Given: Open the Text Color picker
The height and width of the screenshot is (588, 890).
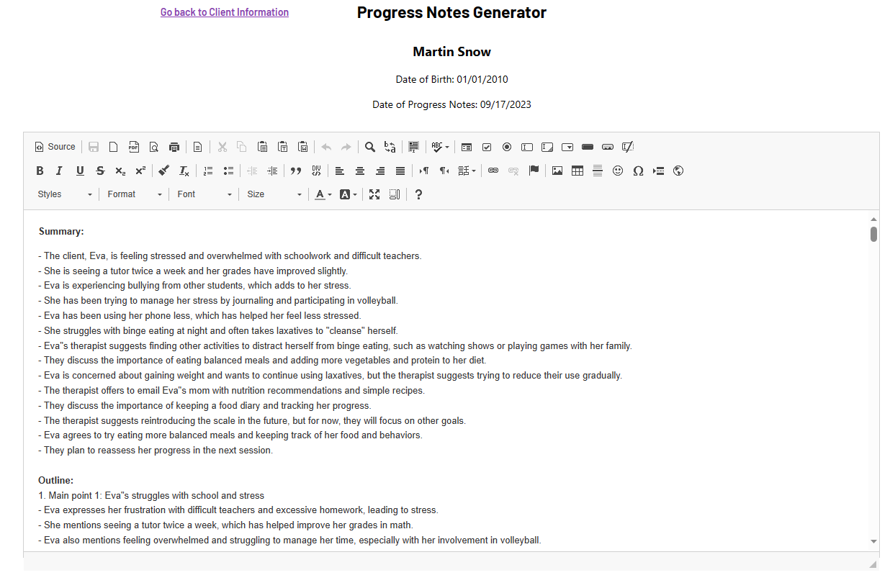Looking at the screenshot, I should click(323, 194).
